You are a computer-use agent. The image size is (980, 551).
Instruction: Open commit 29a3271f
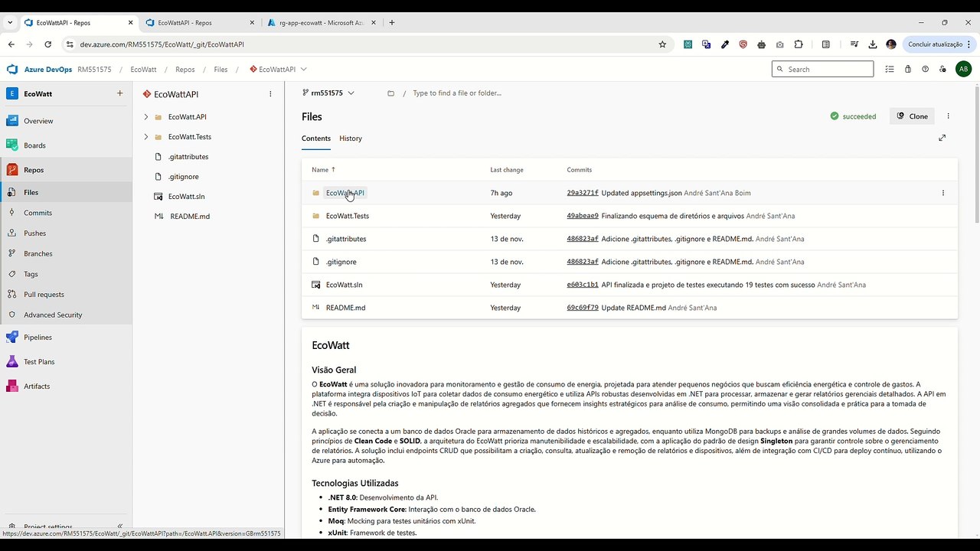583,193
